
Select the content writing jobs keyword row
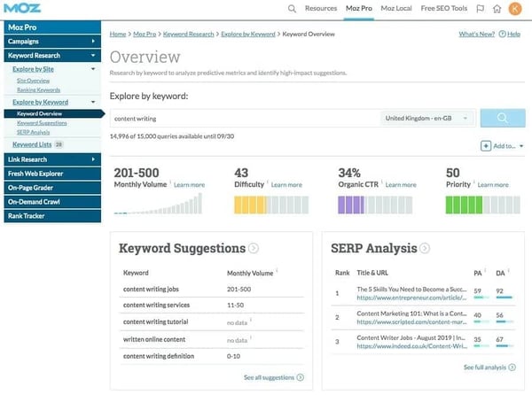tap(212, 290)
